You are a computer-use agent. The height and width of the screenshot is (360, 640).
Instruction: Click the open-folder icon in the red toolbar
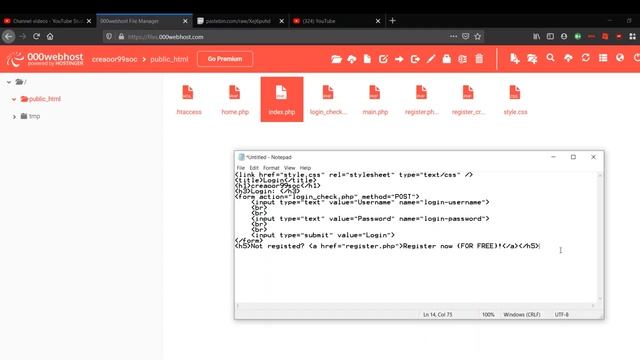336,59
